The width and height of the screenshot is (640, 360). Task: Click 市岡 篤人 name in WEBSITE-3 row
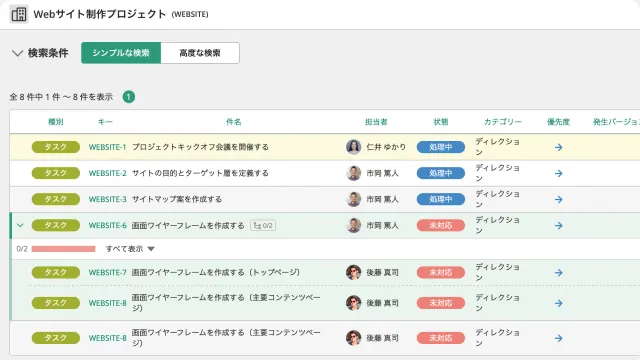(x=382, y=199)
